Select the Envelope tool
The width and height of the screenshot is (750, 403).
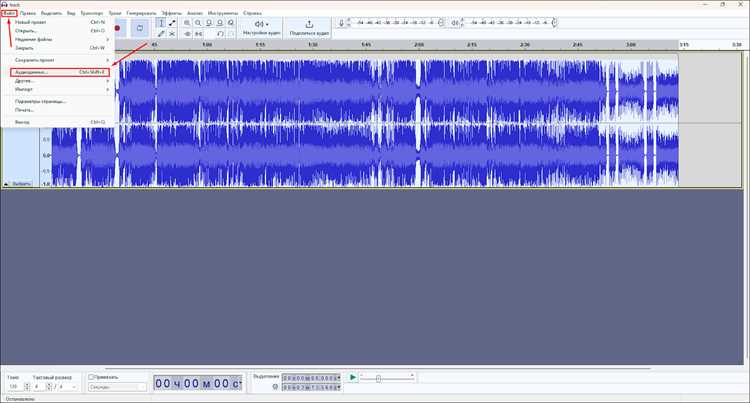[x=172, y=23]
